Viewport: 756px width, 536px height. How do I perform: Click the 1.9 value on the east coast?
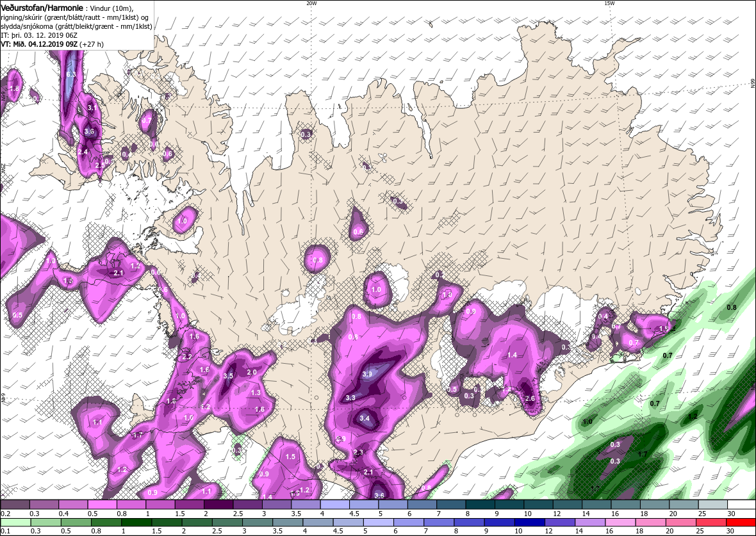point(664,329)
